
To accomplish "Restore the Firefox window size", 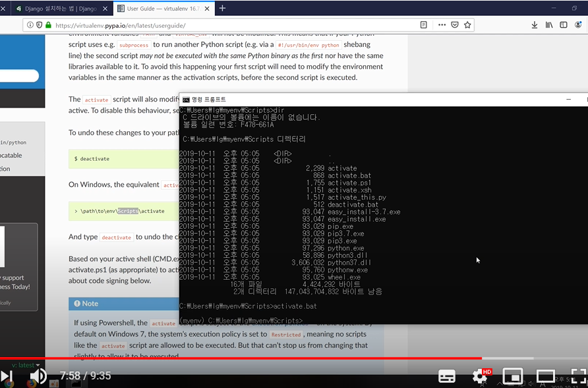I will tap(574, 8).
